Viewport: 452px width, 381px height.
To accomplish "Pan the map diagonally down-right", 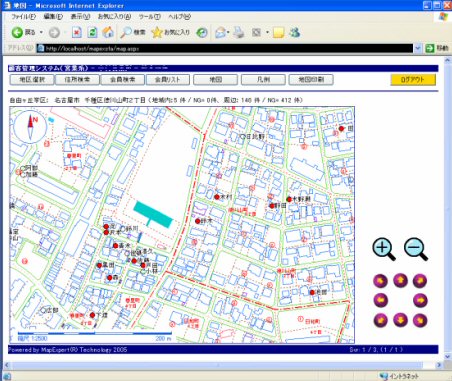I will 420,320.
